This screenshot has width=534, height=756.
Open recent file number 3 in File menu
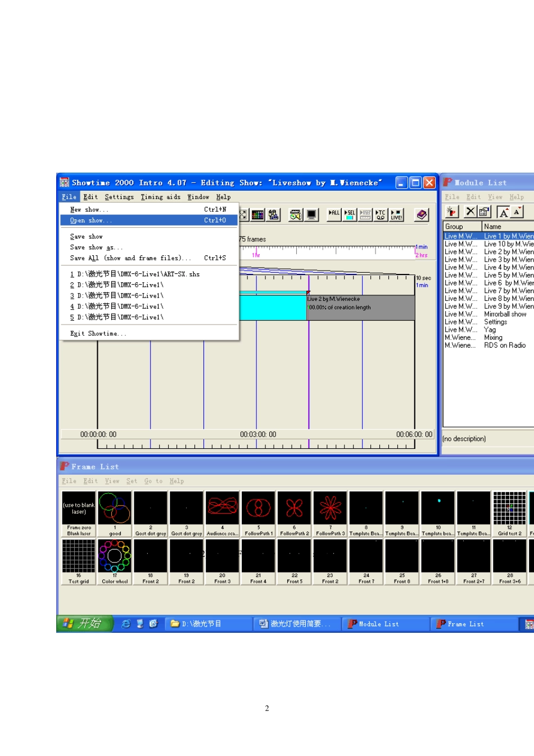(148, 295)
